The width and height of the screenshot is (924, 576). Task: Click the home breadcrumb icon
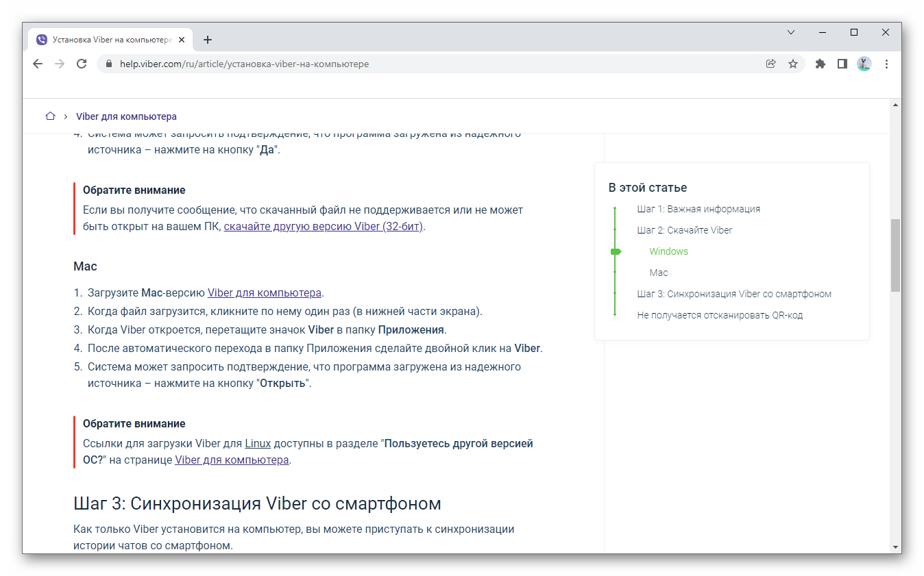(x=50, y=116)
